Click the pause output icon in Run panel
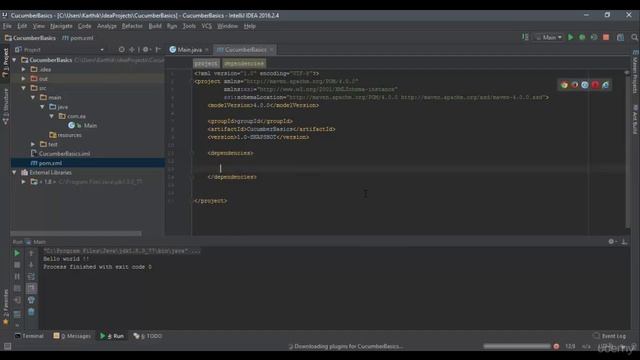Screen dimensions: 640x360 click(17, 277)
